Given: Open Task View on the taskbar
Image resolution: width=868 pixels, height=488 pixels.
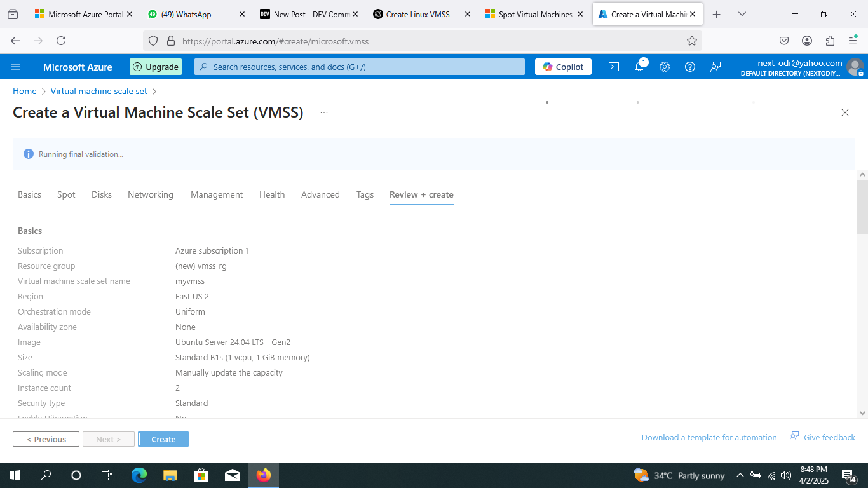Looking at the screenshot, I should 107,475.
